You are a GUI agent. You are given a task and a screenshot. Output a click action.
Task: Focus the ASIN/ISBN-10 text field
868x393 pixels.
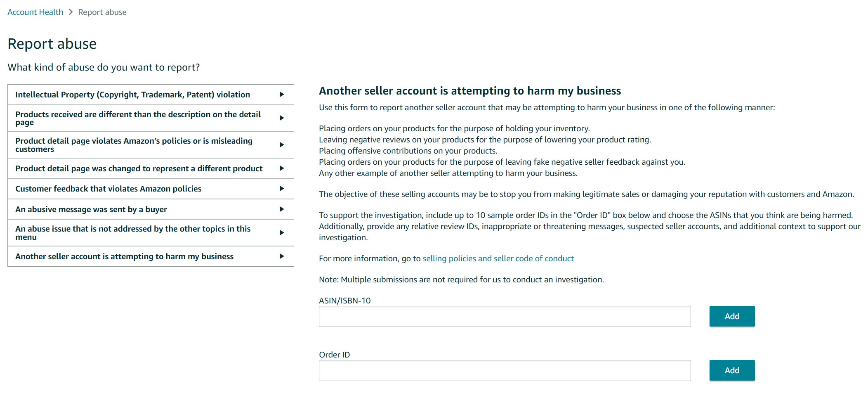coord(505,316)
